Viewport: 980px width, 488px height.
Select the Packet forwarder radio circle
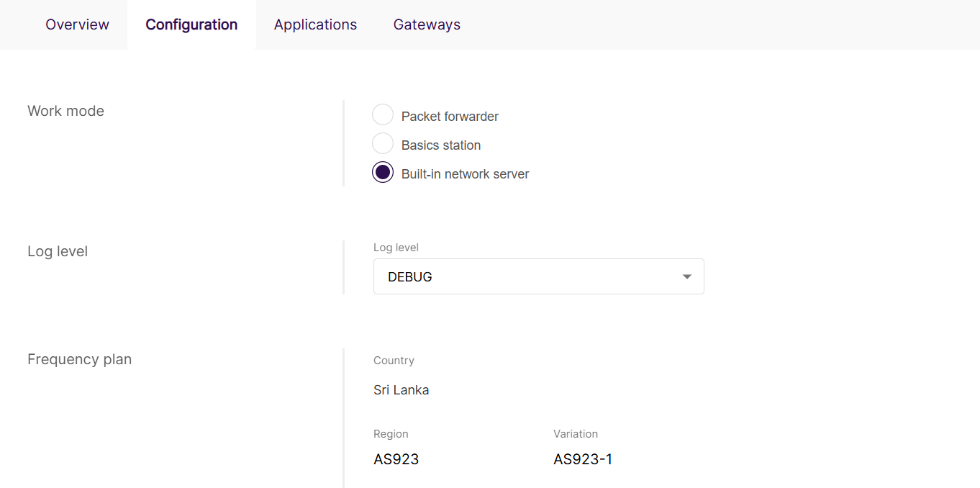click(x=383, y=115)
